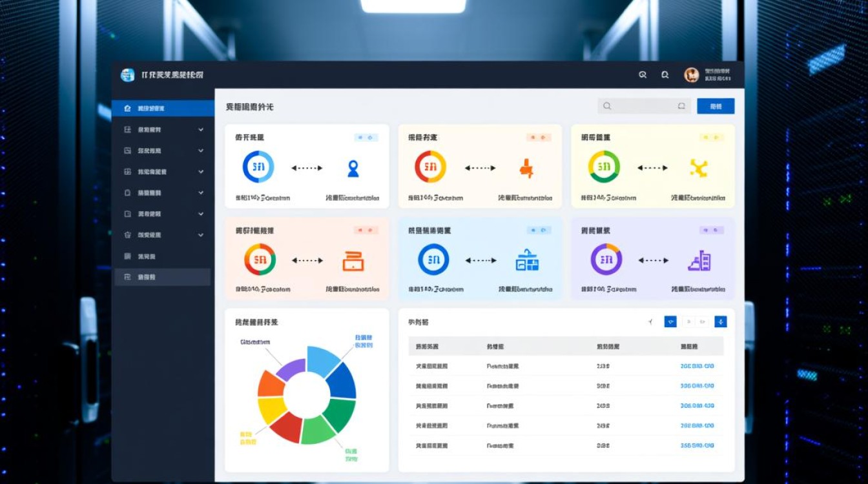The width and height of the screenshot is (868, 484).
Task: Click the yellow network nodes icon in top-right card
Action: [x=699, y=168]
